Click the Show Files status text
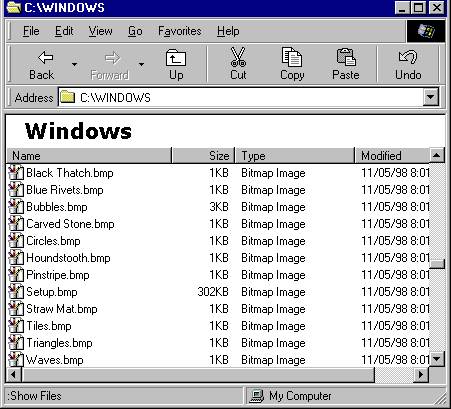 [34, 396]
